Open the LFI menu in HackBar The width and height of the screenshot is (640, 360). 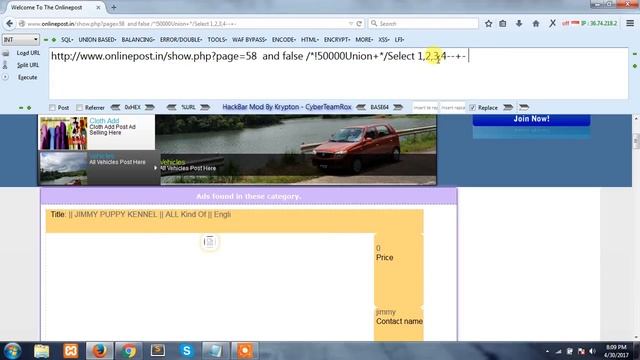coord(399,40)
